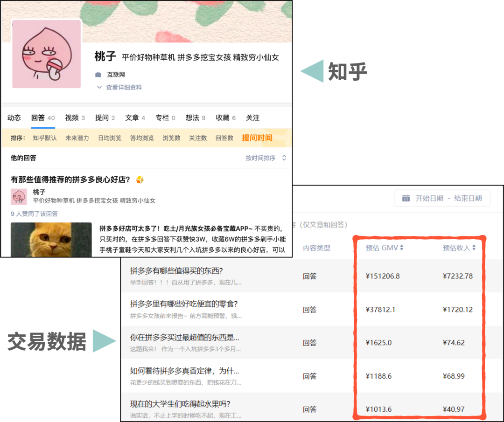This screenshot has width=504, height=422.
Task: Expand 查看详细资料 profile details
Action: coord(119,87)
